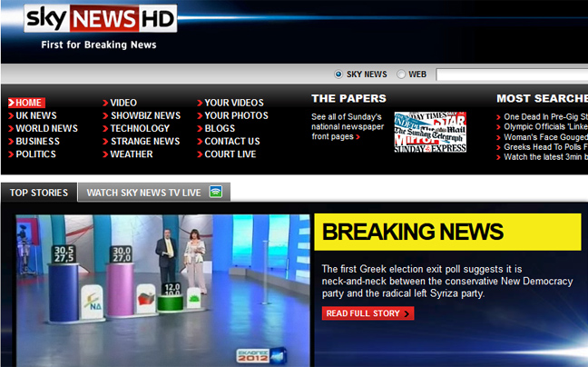Click the Sky News HD logo
The height and width of the screenshot is (367, 588).
click(101, 18)
